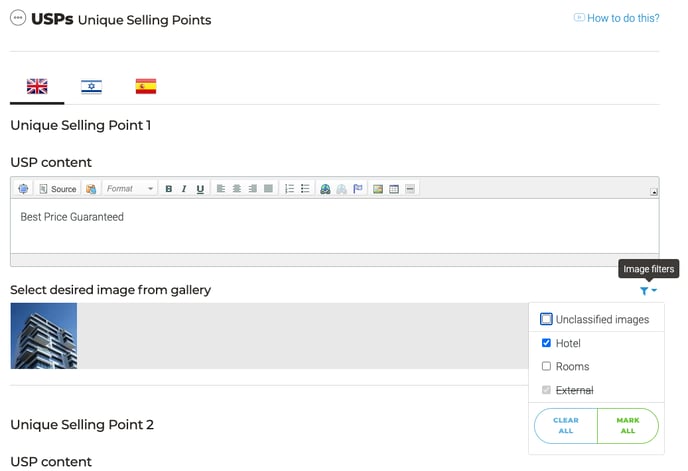The image size is (688, 471).
Task: Toggle bold formatting in the editor
Action: (x=169, y=189)
